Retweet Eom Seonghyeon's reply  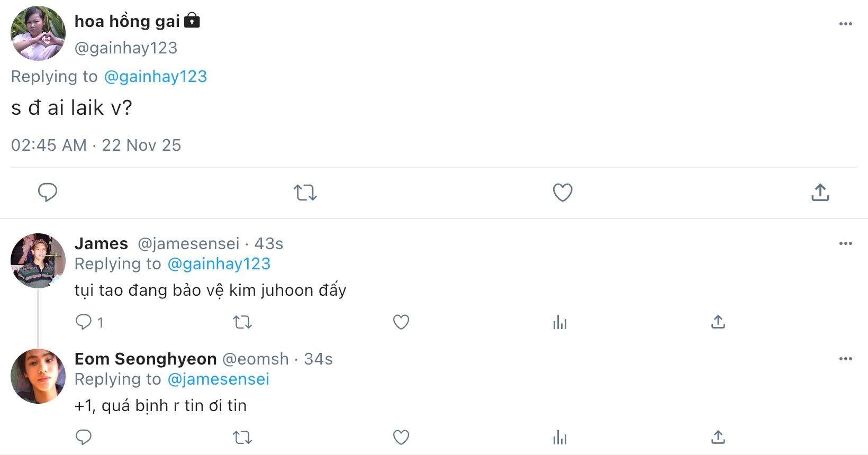click(x=242, y=437)
